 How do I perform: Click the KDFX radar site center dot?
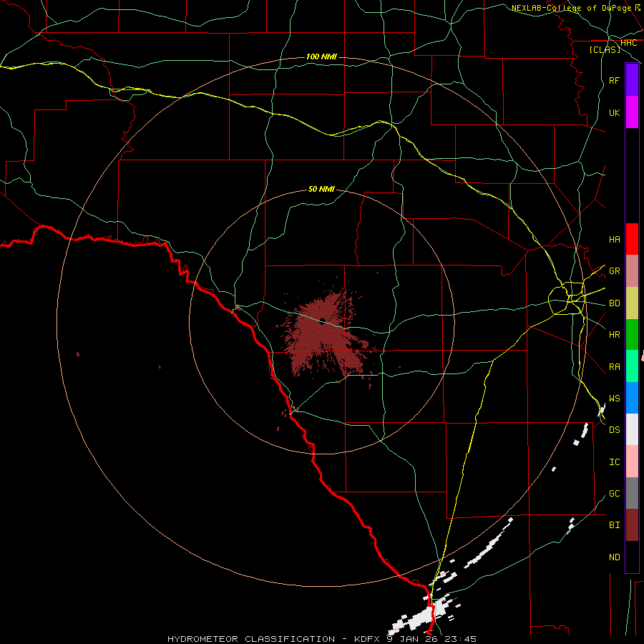323,321
